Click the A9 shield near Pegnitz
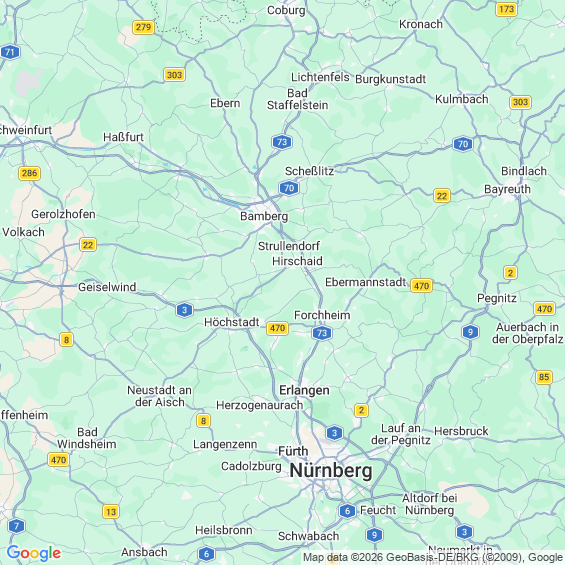Screen dimensions: 565x565 (470, 332)
